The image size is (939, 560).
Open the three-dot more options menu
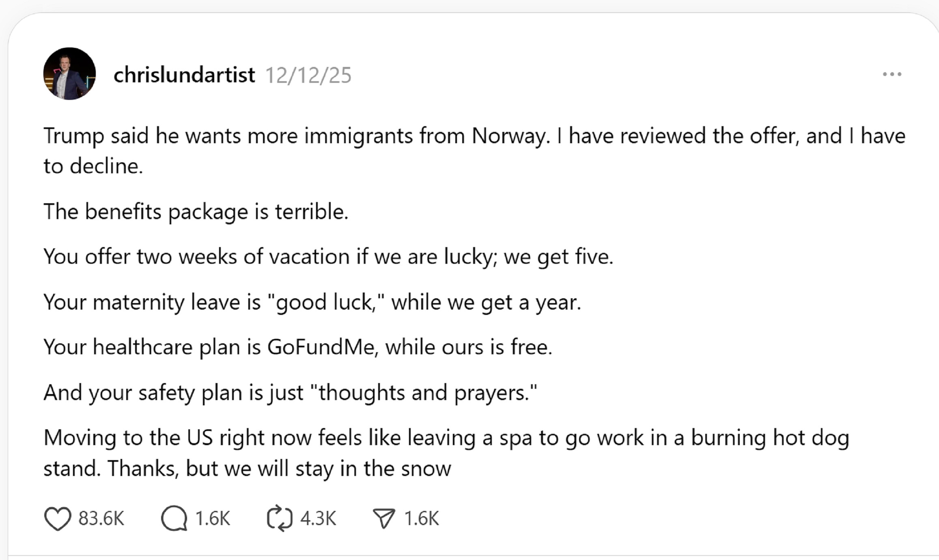[x=892, y=74]
